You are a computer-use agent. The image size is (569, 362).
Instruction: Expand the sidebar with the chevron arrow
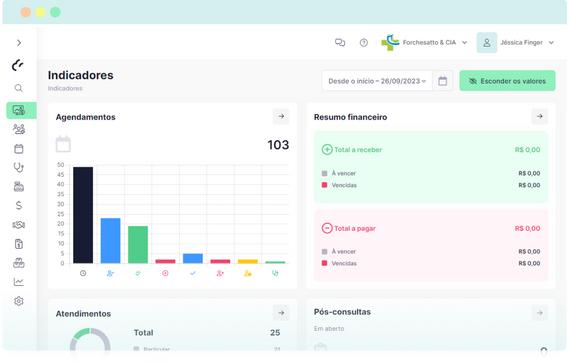click(x=19, y=43)
